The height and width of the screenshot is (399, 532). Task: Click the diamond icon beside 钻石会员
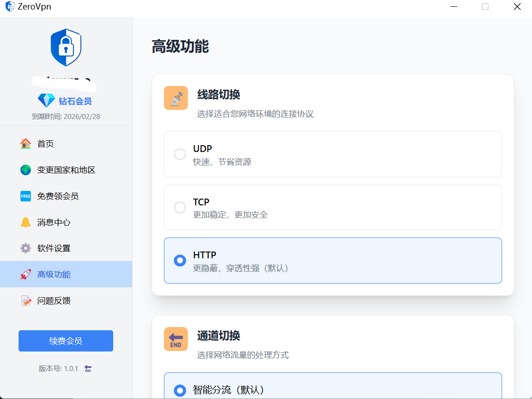[x=46, y=100]
